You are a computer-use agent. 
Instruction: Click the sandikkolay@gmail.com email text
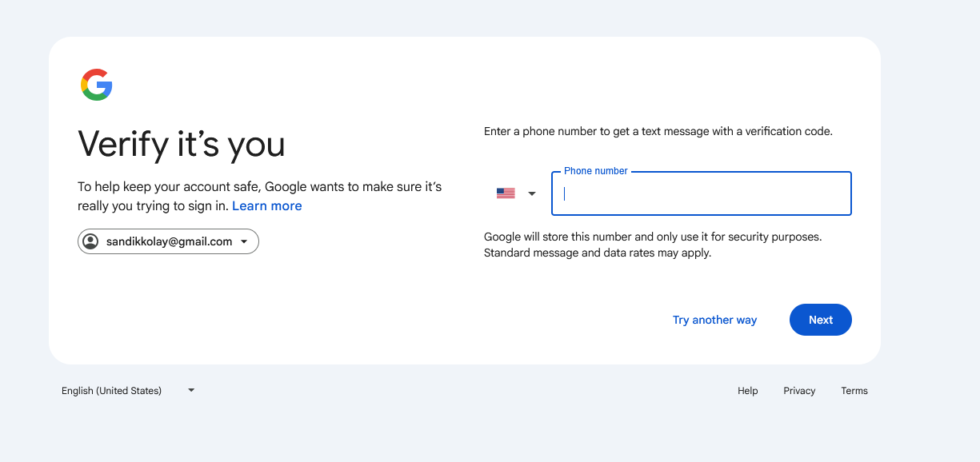[x=169, y=241]
